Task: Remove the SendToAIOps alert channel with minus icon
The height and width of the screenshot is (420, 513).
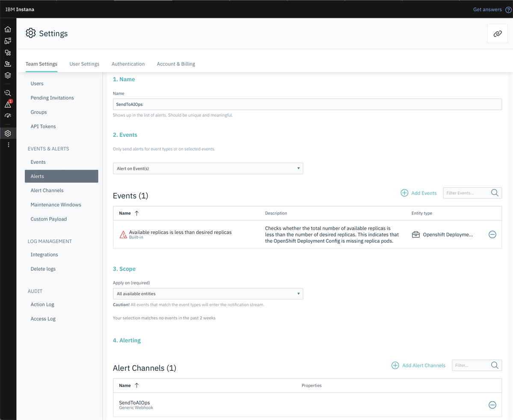Action: click(x=492, y=405)
